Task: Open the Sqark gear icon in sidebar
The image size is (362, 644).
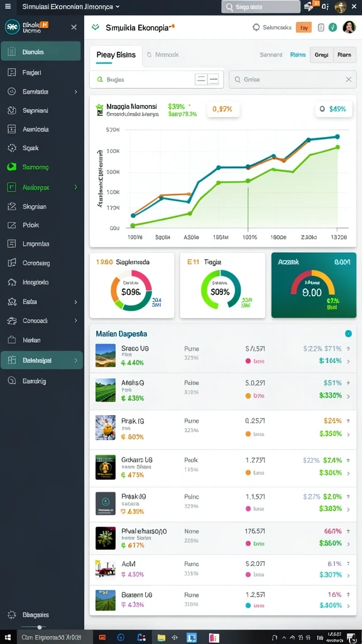Action: pyautogui.click(x=11, y=148)
